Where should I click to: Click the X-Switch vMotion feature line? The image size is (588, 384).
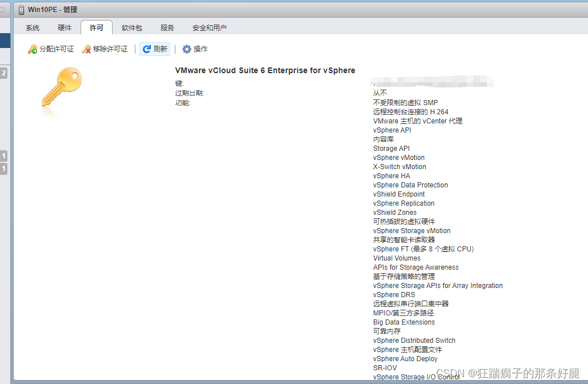pos(400,167)
